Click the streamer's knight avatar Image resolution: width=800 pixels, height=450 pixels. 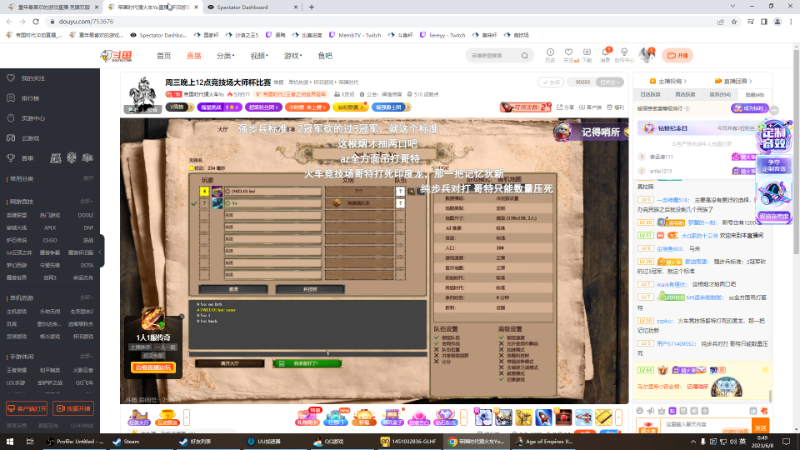coord(142,95)
